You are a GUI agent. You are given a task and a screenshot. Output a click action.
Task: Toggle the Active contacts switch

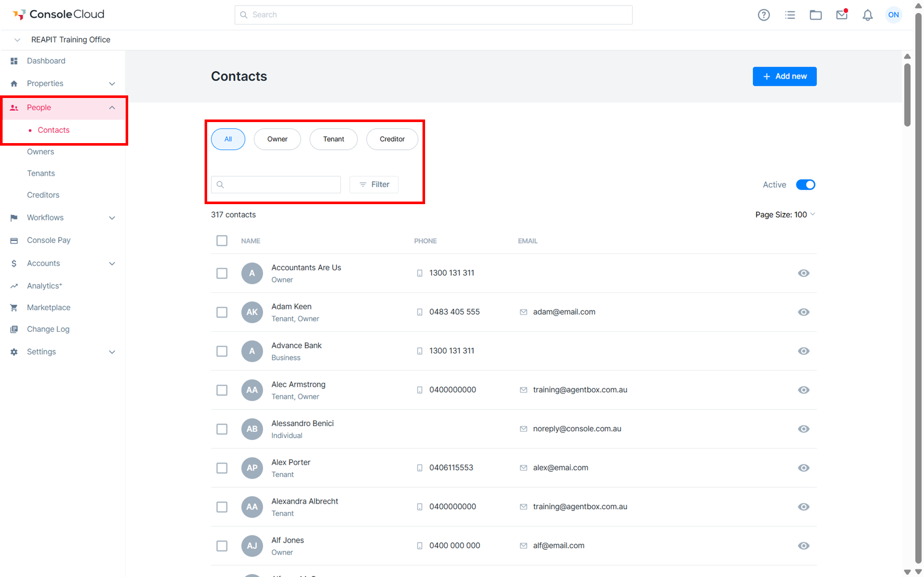point(806,185)
